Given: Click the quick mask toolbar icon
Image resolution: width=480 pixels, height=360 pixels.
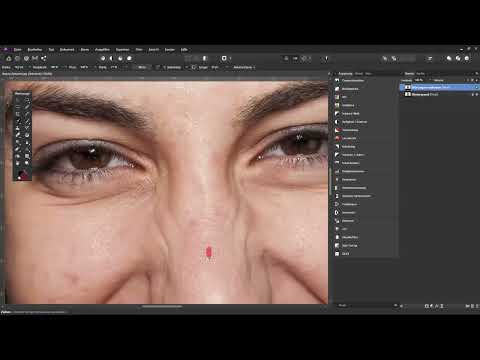Looking at the screenshot, I should tap(224, 58).
